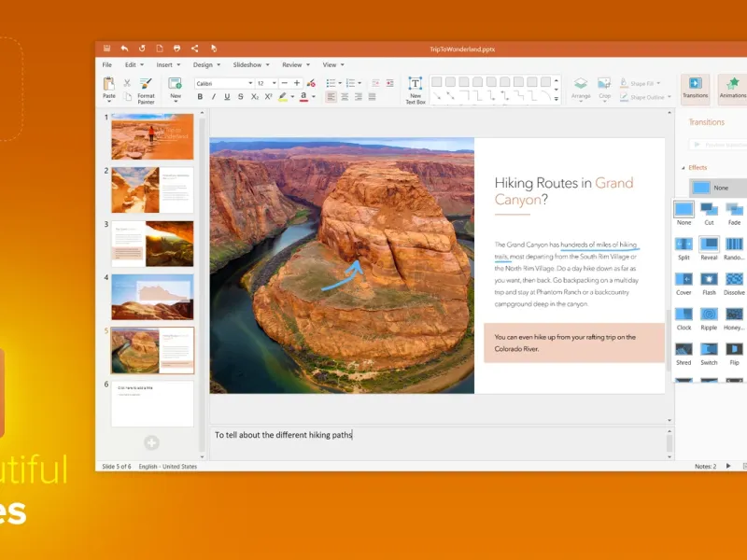
Task: Click the Arrange layers icon
Action: 580,84
